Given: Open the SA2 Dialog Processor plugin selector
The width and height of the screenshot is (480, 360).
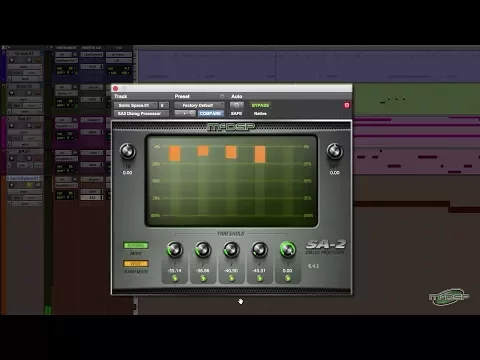Looking at the screenshot, I should (141, 114).
